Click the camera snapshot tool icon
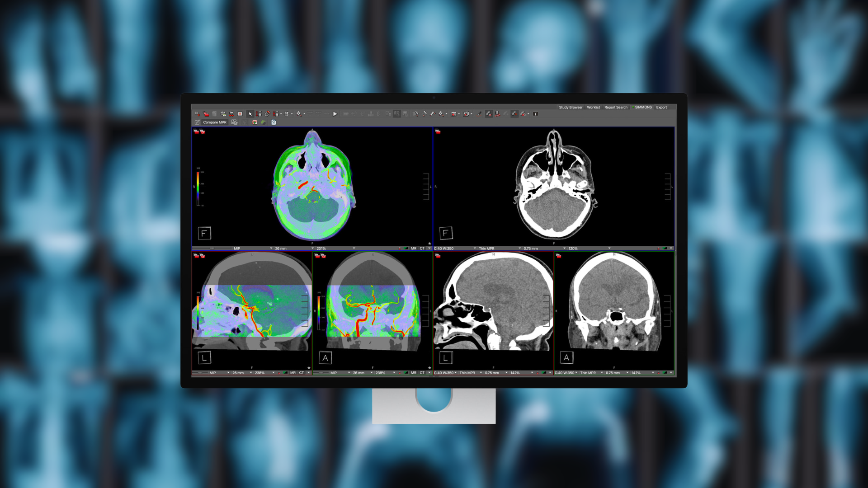The image size is (868, 488). [453, 114]
